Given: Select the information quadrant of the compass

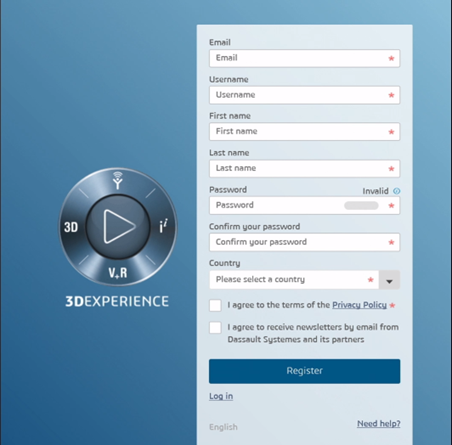Looking at the screenshot, I should 163,226.
